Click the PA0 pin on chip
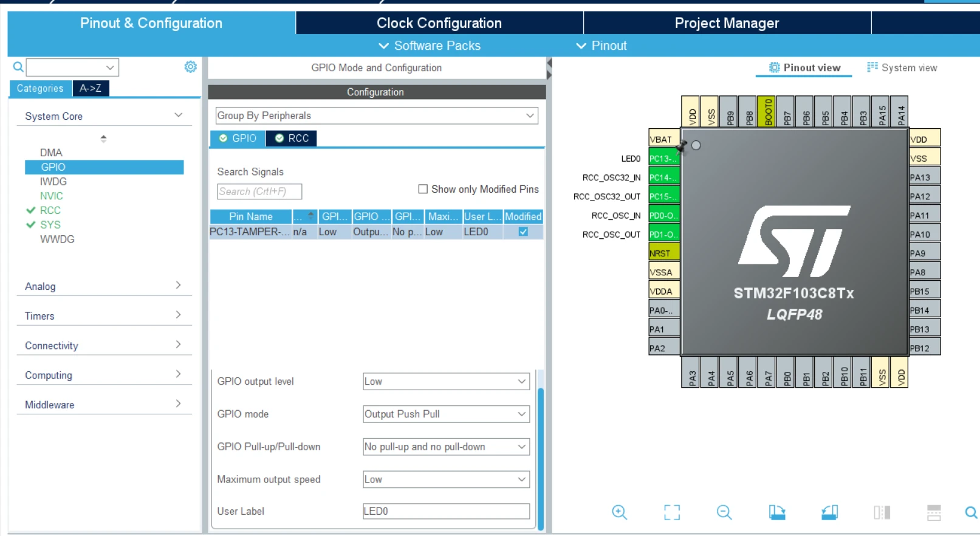The height and width of the screenshot is (536, 980). click(663, 310)
